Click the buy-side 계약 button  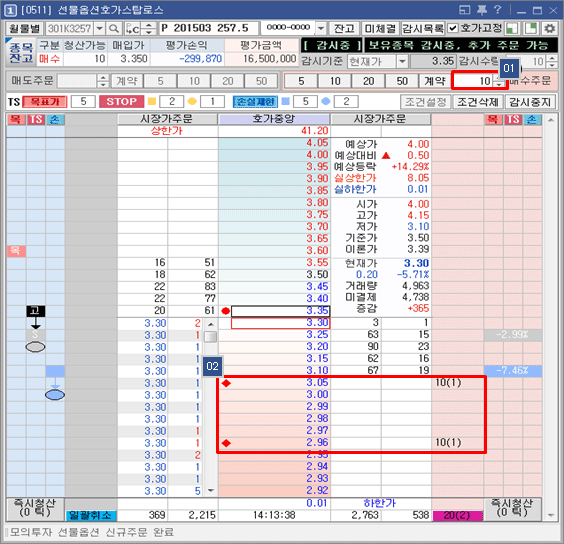point(435,81)
